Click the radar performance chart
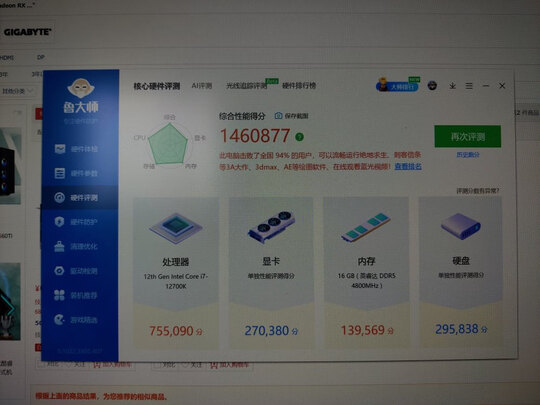The height and width of the screenshot is (405, 540). (x=168, y=144)
